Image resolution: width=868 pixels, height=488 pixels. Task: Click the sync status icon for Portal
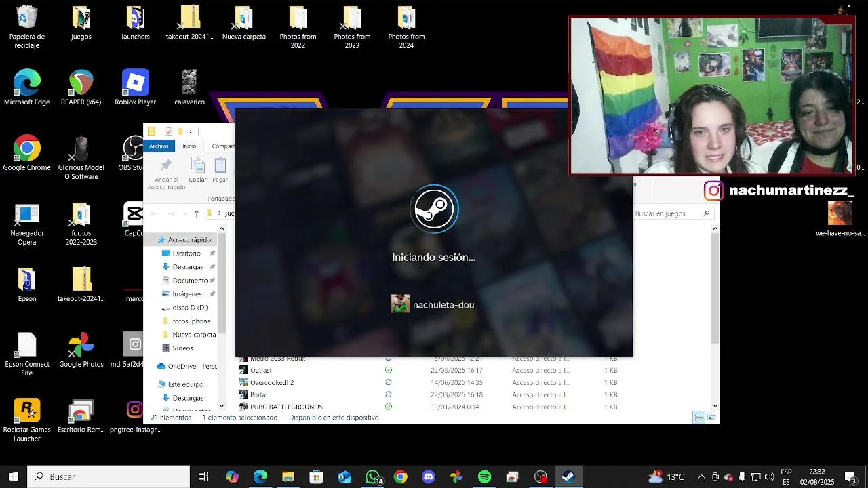[x=389, y=394]
